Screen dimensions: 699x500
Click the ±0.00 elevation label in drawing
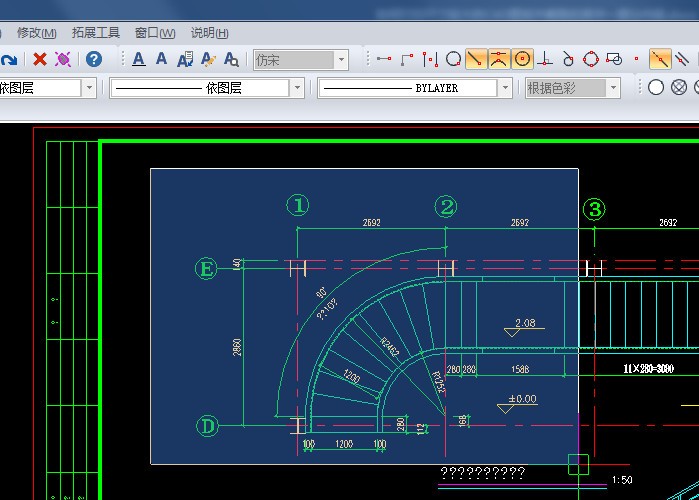521,399
